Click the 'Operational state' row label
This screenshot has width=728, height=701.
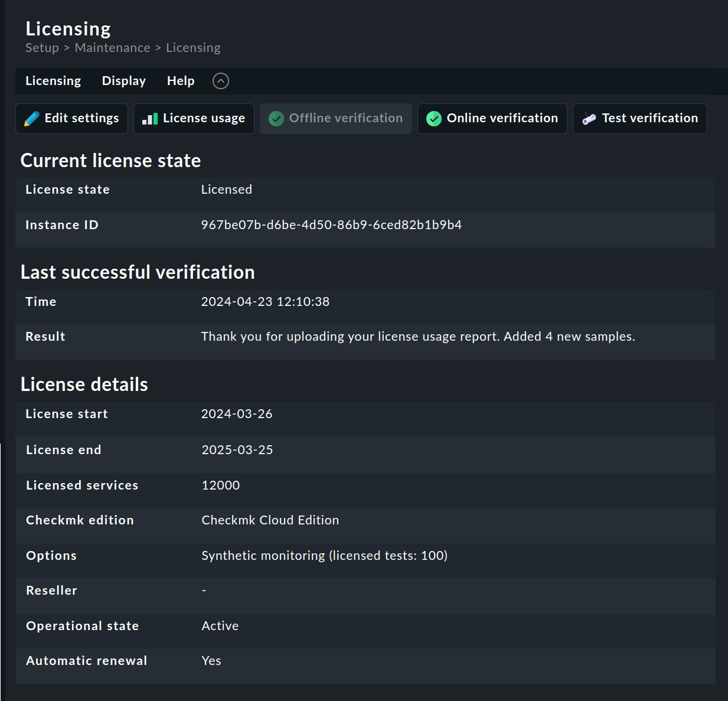click(x=83, y=626)
